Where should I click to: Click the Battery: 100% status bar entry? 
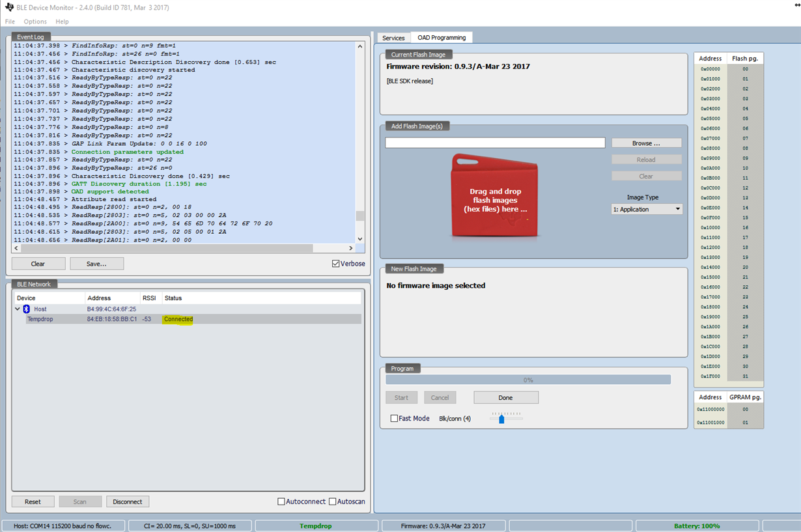coord(697,525)
